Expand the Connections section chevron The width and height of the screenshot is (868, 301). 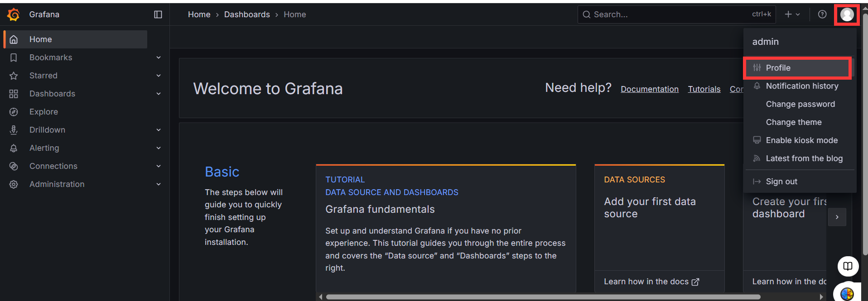159,166
